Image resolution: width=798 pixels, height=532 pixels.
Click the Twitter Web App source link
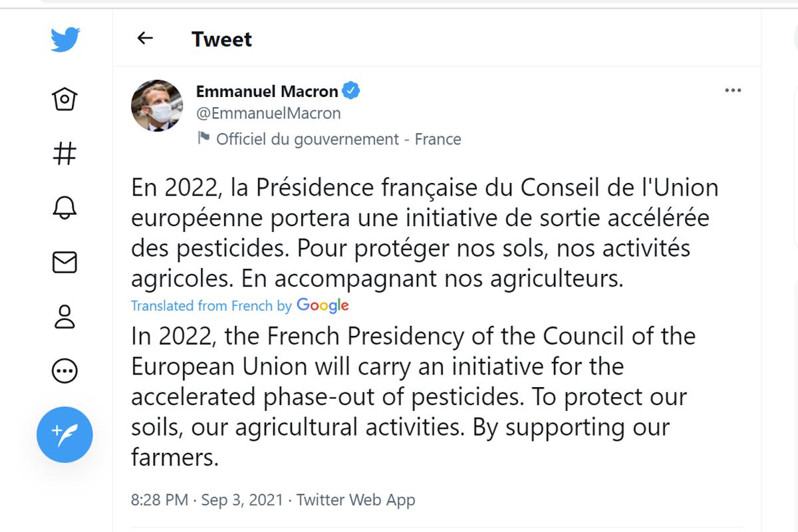click(356, 500)
